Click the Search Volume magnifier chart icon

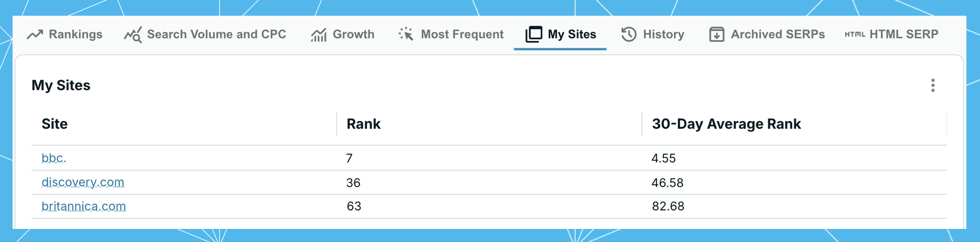pyautogui.click(x=133, y=35)
